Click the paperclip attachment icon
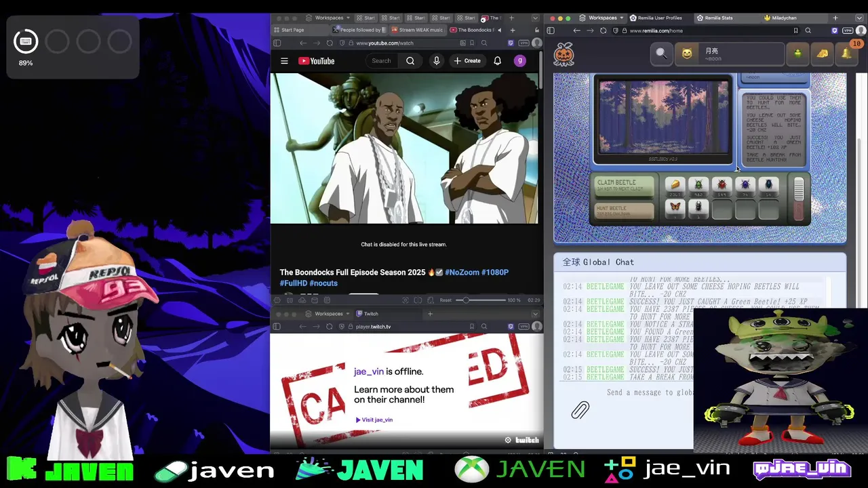The height and width of the screenshot is (488, 868). point(580,410)
